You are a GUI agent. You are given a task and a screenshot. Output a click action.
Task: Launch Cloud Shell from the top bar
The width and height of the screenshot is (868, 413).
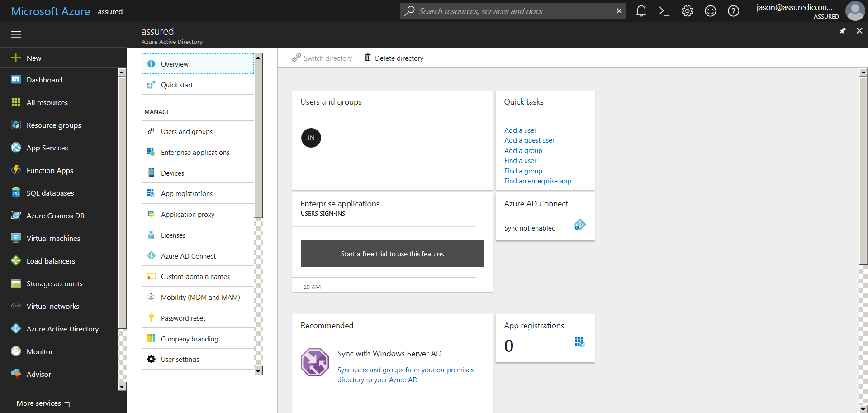(x=664, y=11)
